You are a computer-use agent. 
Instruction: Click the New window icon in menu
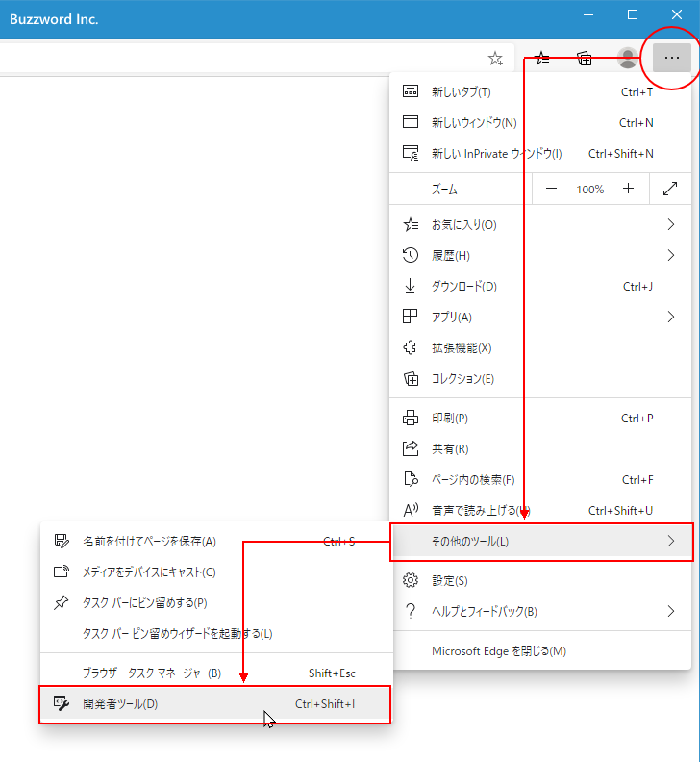pyautogui.click(x=411, y=122)
